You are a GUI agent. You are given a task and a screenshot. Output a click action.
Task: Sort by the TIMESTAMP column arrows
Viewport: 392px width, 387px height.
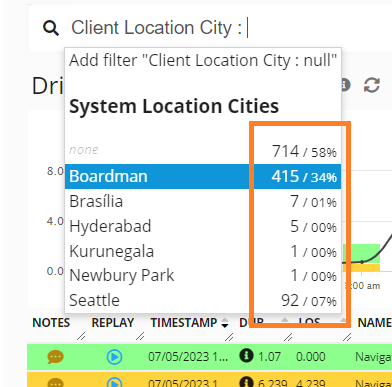225,323
